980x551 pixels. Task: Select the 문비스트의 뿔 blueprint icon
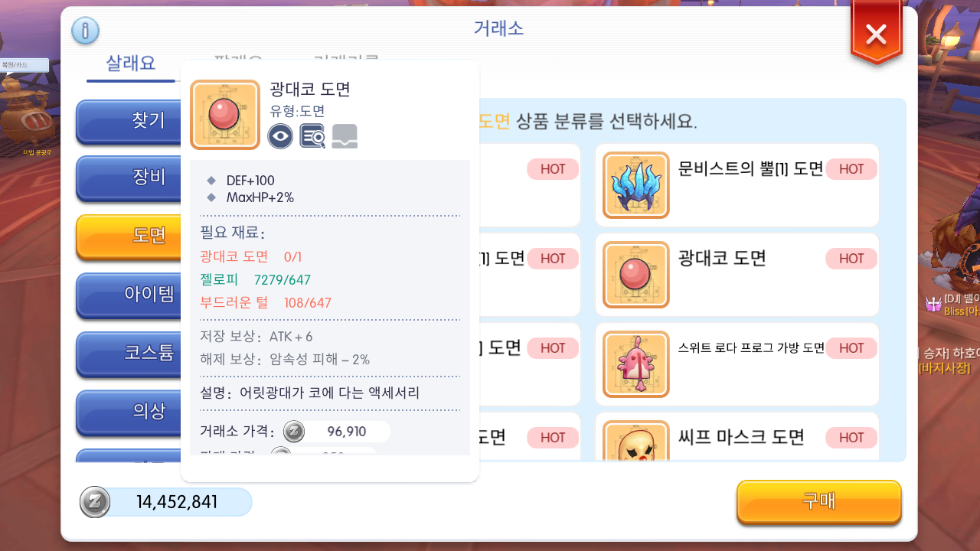pos(636,185)
